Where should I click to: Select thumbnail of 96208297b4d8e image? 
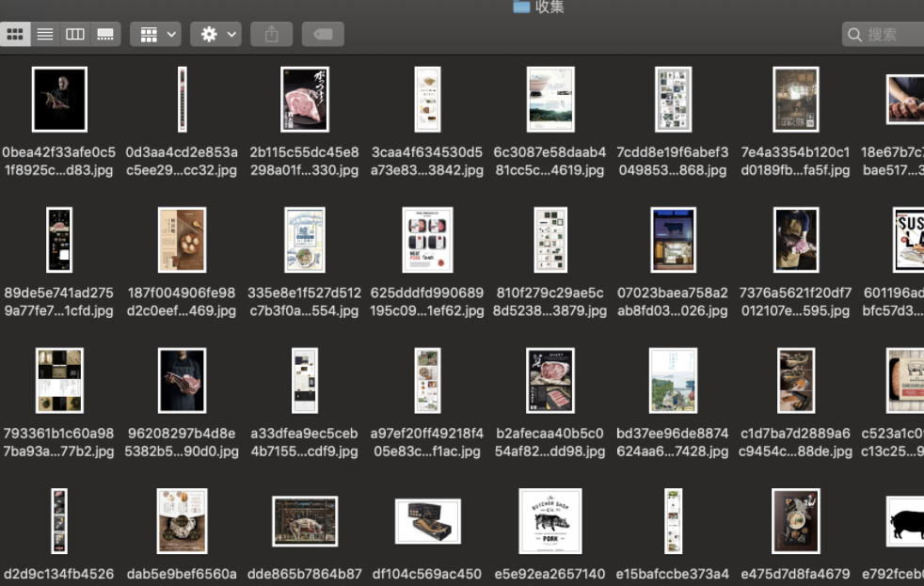tap(183, 380)
